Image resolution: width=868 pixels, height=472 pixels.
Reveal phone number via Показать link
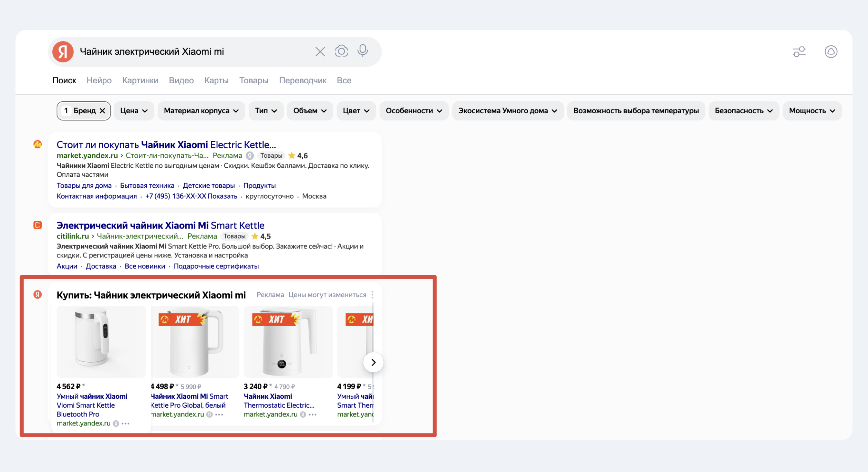point(223,196)
